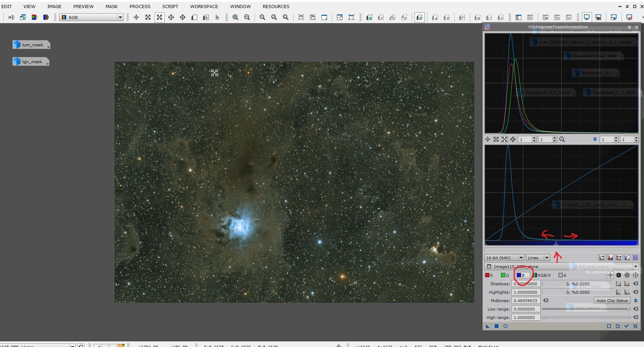Viewport: 644px width, 347px height.
Task: Open the RGB display channel dropdown
Action: coord(120,17)
